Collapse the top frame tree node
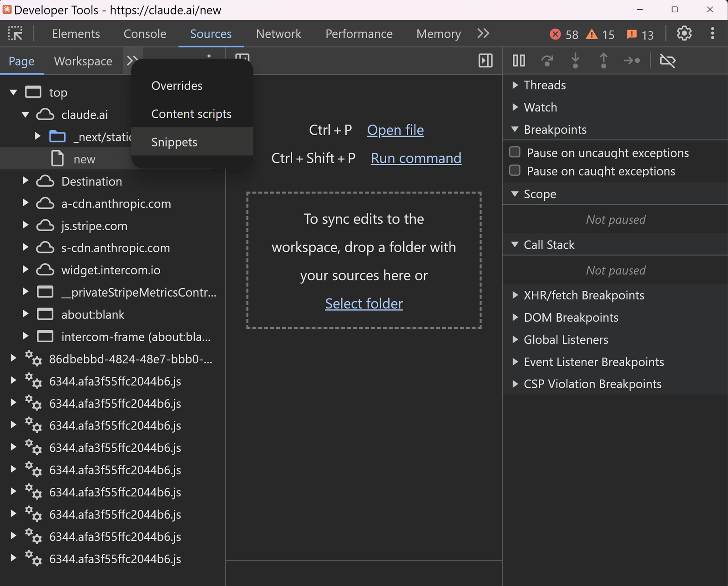 13,92
